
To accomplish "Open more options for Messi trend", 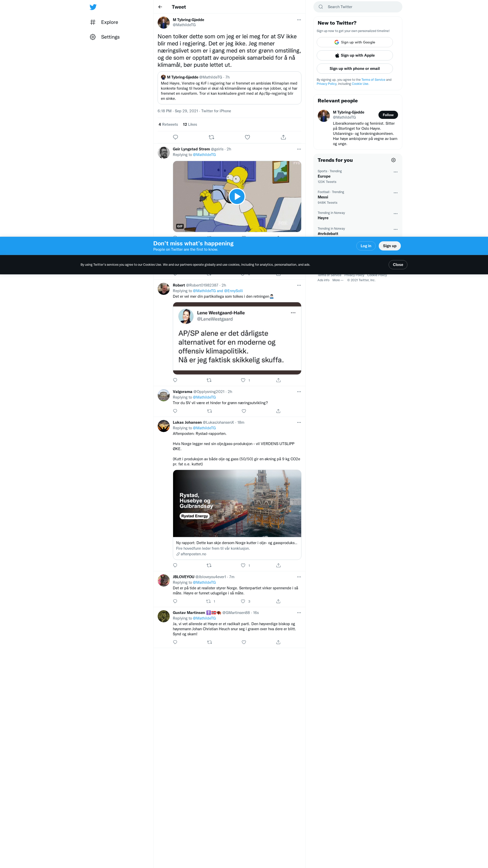I will [395, 193].
